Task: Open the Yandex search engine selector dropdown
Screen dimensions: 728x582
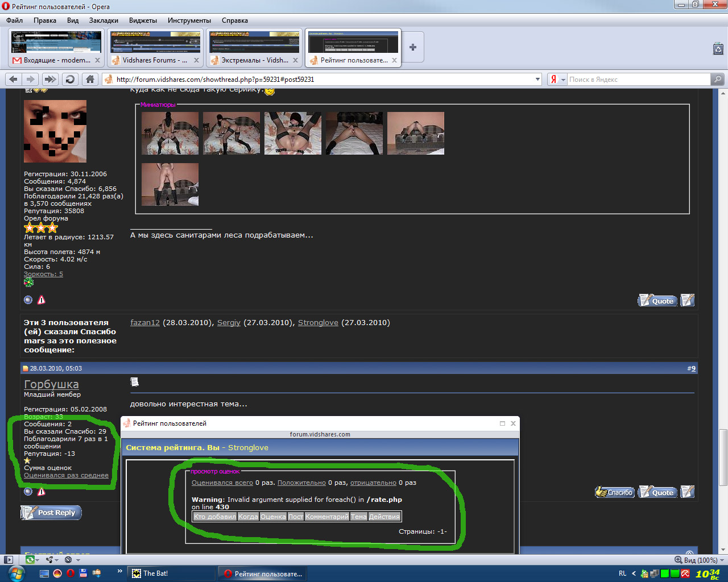Action: [564, 80]
